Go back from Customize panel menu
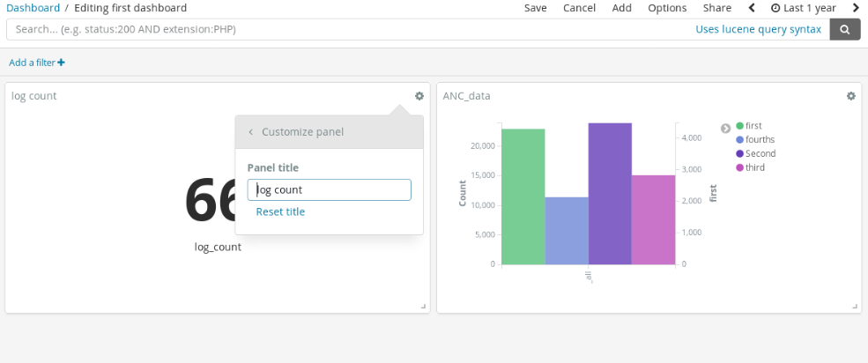868x363 pixels. [250, 132]
